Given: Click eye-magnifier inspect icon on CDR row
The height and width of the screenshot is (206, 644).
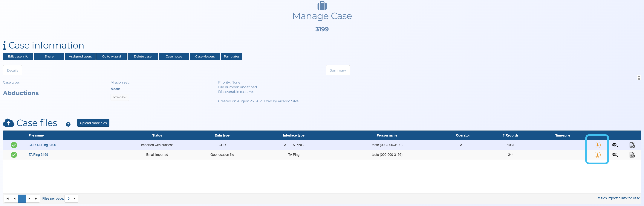Looking at the screenshot, I should [614, 145].
